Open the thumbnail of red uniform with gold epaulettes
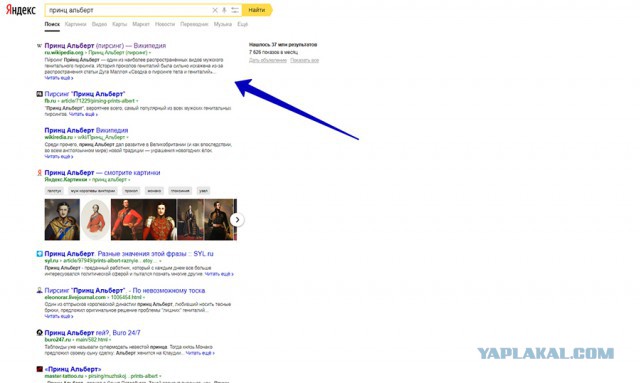 160,220
